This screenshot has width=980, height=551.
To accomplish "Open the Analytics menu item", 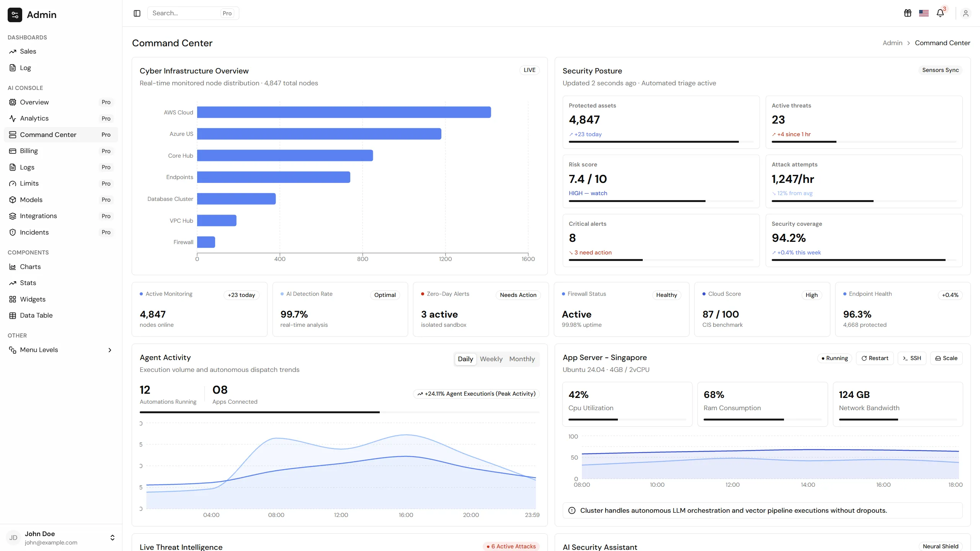I will click(61, 118).
